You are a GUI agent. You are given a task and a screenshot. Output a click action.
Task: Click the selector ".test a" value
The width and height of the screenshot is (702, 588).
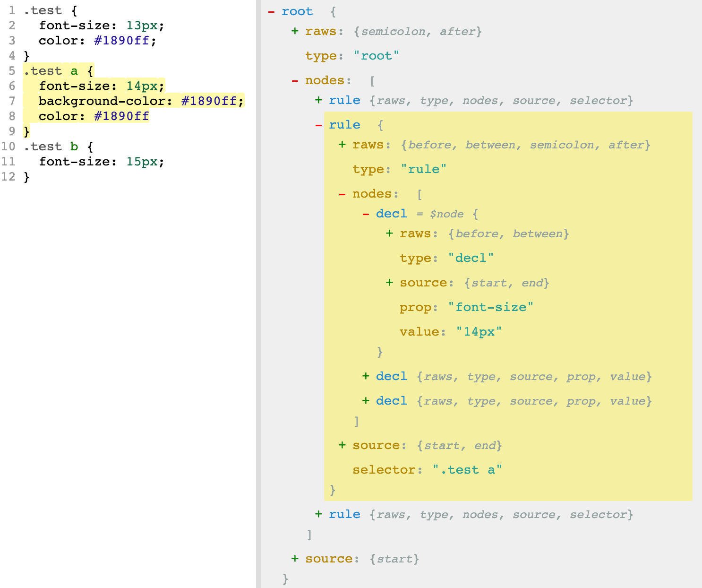(467, 470)
